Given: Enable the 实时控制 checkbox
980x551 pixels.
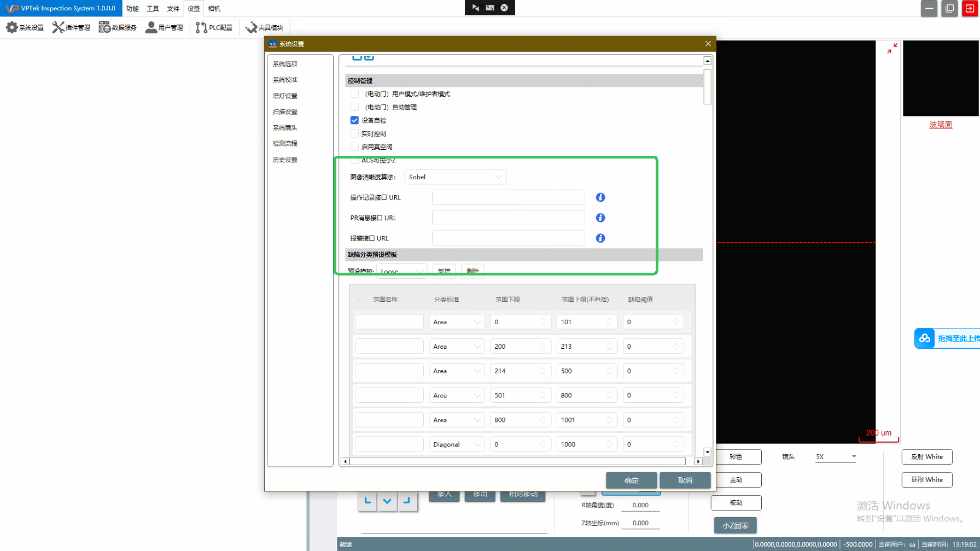Looking at the screenshot, I should click(354, 134).
